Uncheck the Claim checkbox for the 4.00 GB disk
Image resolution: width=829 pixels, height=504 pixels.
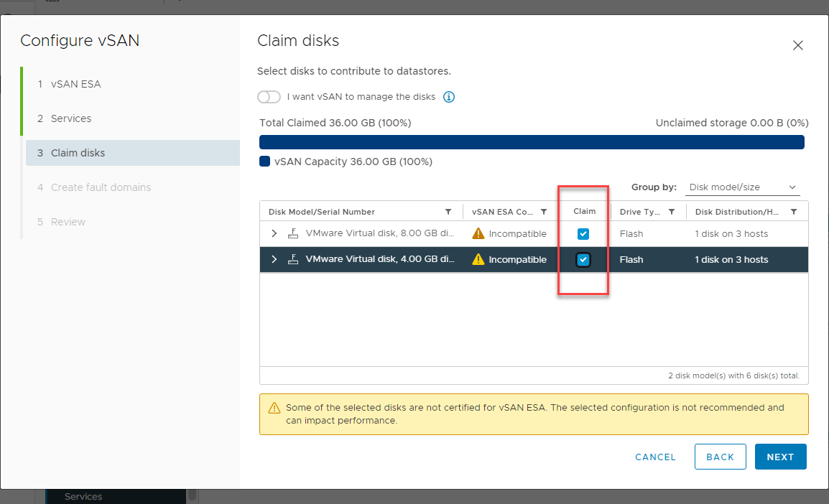pos(583,259)
